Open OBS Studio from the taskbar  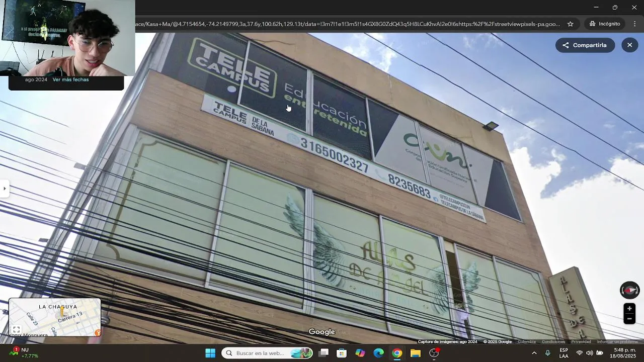pyautogui.click(x=434, y=353)
